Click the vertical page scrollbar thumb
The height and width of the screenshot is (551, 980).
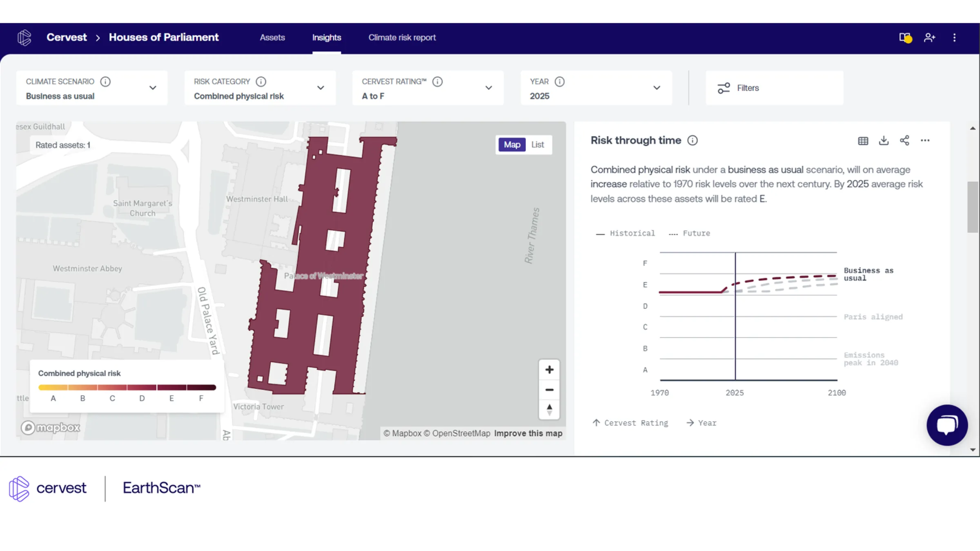pos(973,207)
